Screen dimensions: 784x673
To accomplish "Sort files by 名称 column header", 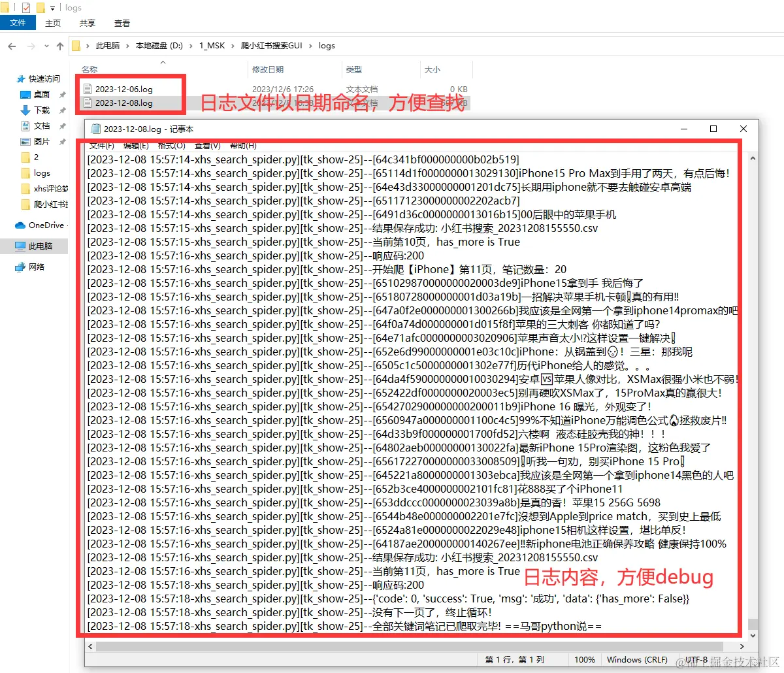I will point(90,69).
